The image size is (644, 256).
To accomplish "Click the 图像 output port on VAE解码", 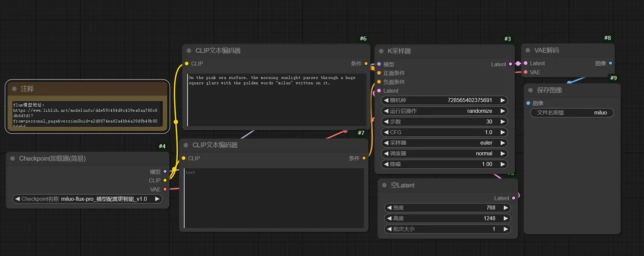I will pos(611,63).
